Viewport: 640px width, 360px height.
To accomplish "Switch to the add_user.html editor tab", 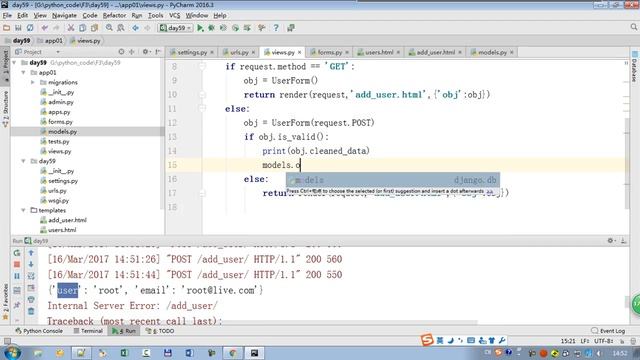I will tap(435, 52).
